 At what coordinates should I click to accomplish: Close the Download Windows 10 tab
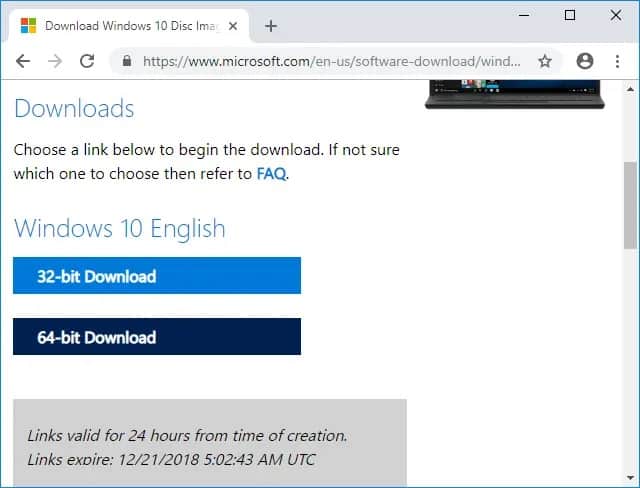click(x=233, y=26)
